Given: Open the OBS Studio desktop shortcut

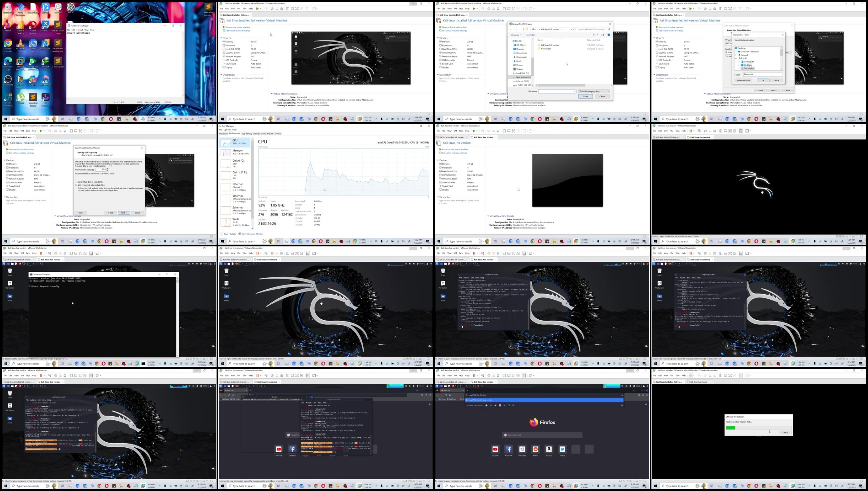Looking at the screenshot, I should click(8, 80).
